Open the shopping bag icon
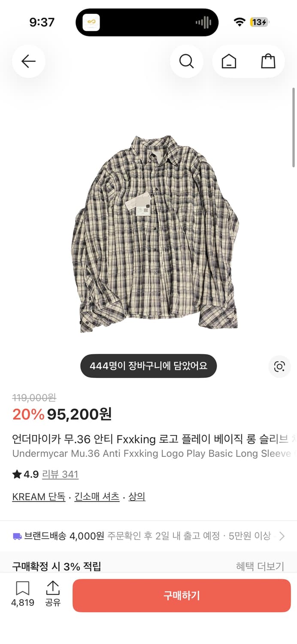 (x=269, y=61)
